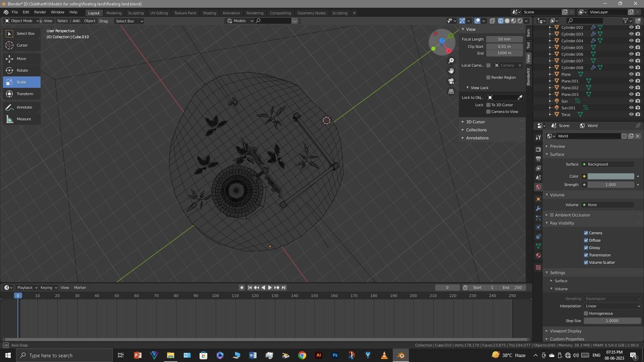Open Object properties tab icon
The width and height of the screenshot is (644, 362).
click(x=538, y=199)
